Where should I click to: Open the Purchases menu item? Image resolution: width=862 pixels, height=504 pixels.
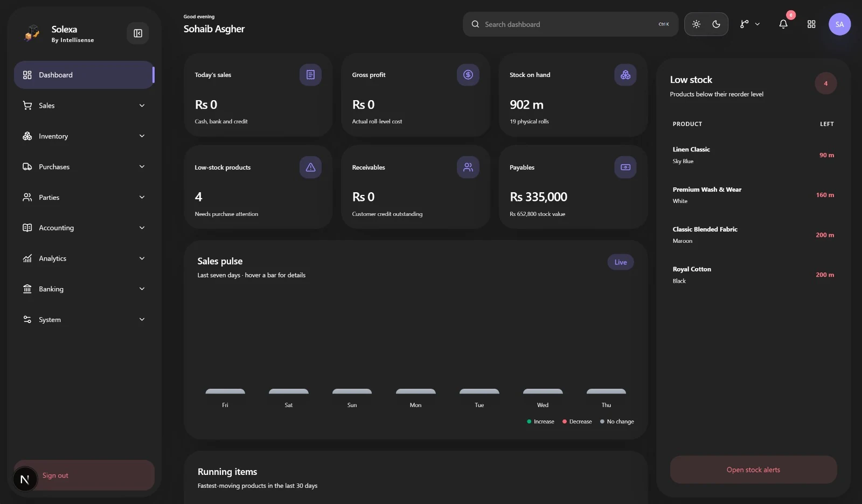click(x=84, y=167)
